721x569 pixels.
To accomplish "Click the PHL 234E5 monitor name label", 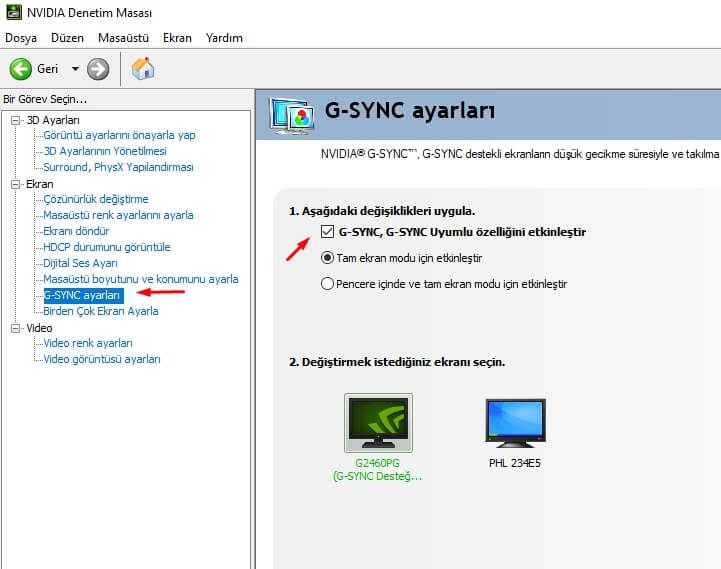I will click(515, 463).
